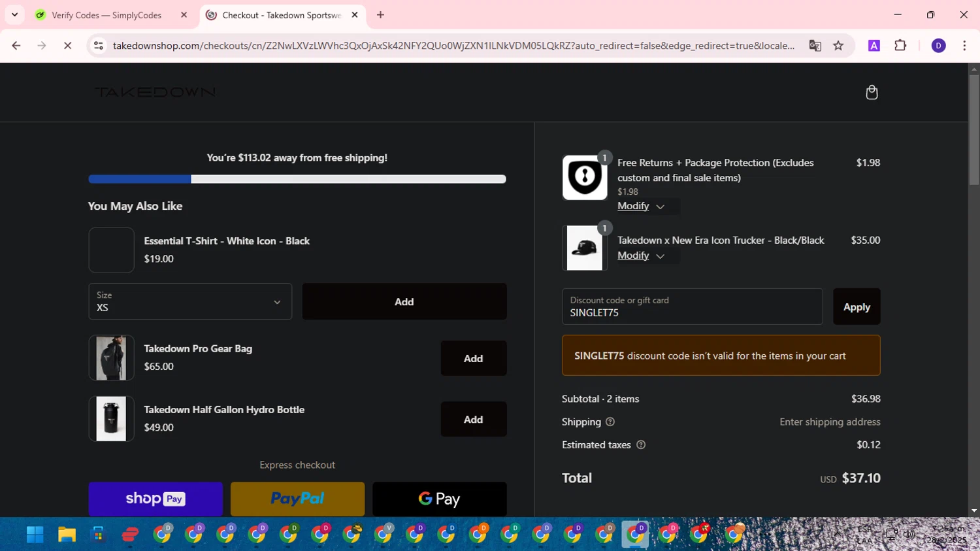Image resolution: width=980 pixels, height=551 pixels.
Task: Click the taskbar volume icon
Action: tap(909, 534)
